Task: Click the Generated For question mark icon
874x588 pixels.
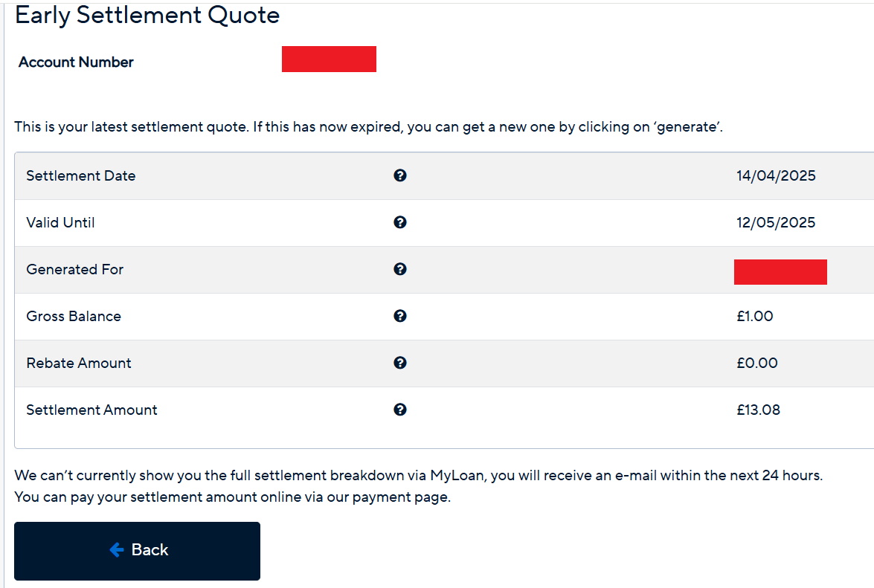Action: [x=399, y=269]
